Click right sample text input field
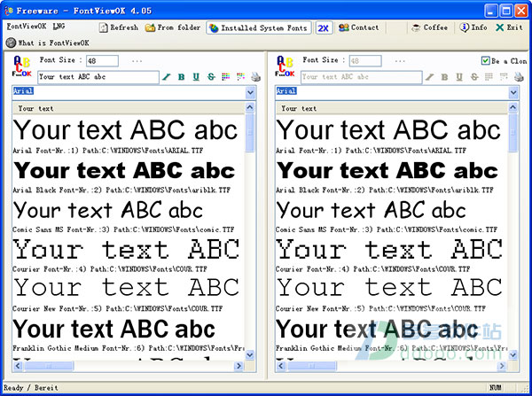Viewport: 532px width, 396px height. (x=362, y=77)
